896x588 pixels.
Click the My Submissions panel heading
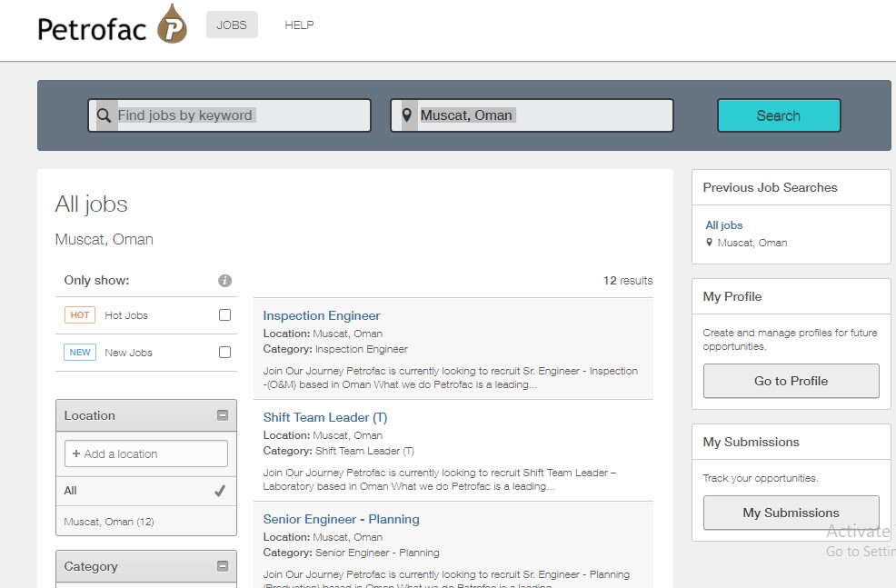751,442
